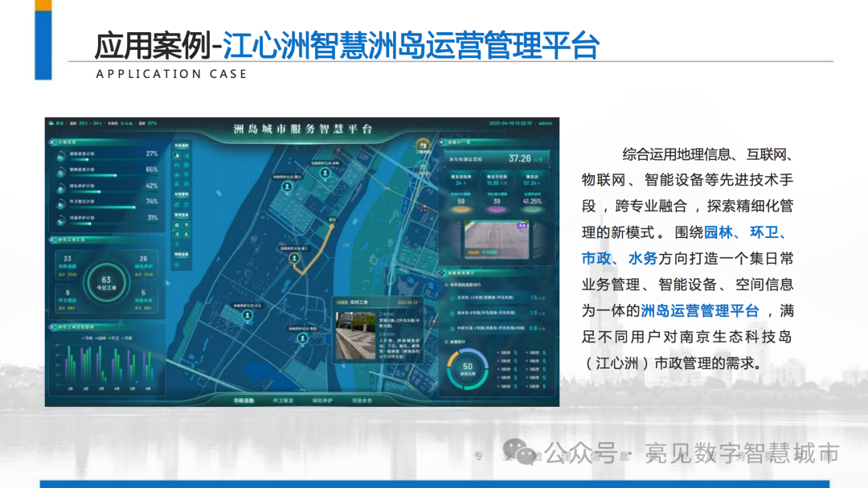Click the 1月 bar group in the trend chart
The height and width of the screenshot is (488, 868).
(x=70, y=366)
